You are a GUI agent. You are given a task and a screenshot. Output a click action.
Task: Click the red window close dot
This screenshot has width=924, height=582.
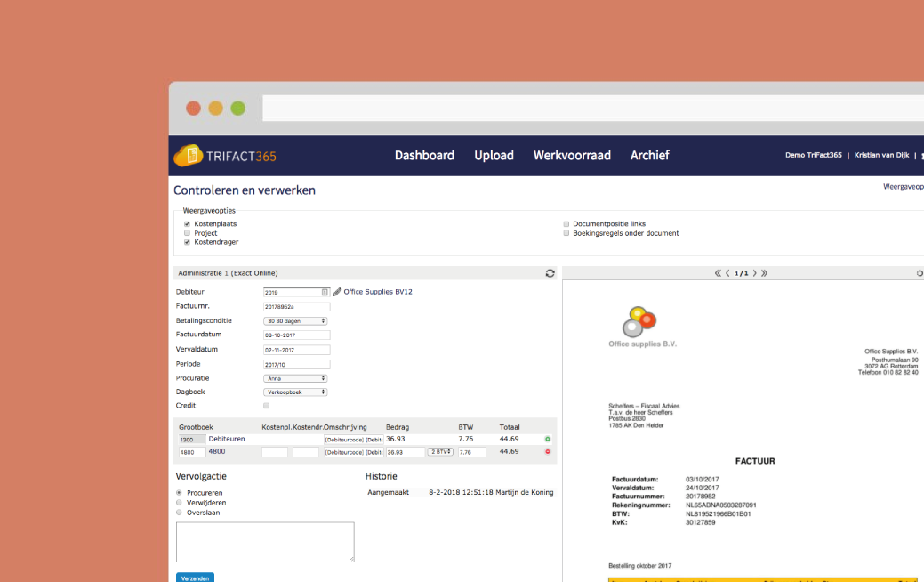(193, 109)
